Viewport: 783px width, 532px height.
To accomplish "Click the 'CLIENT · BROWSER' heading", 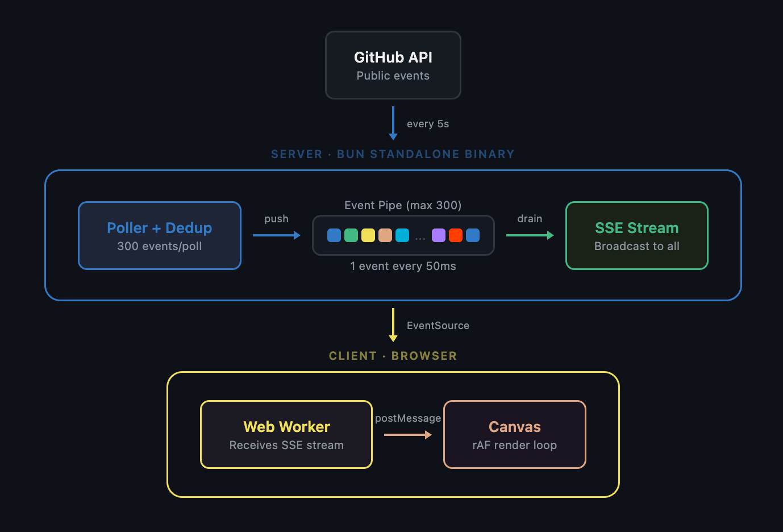I will point(393,356).
